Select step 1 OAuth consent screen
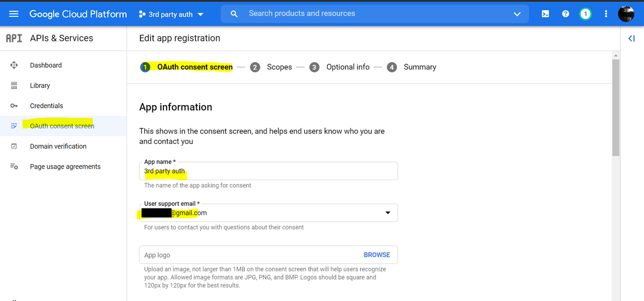The image size is (644, 301). (x=186, y=67)
